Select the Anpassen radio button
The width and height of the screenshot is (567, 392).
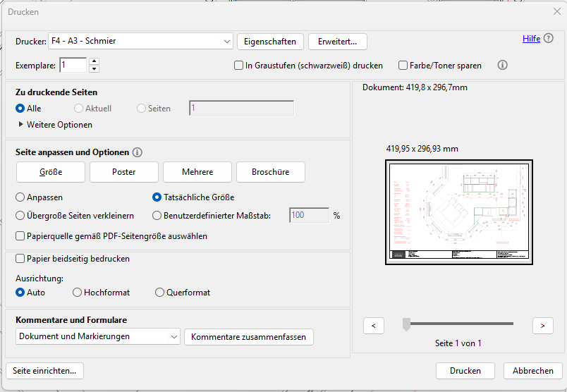tap(20, 197)
